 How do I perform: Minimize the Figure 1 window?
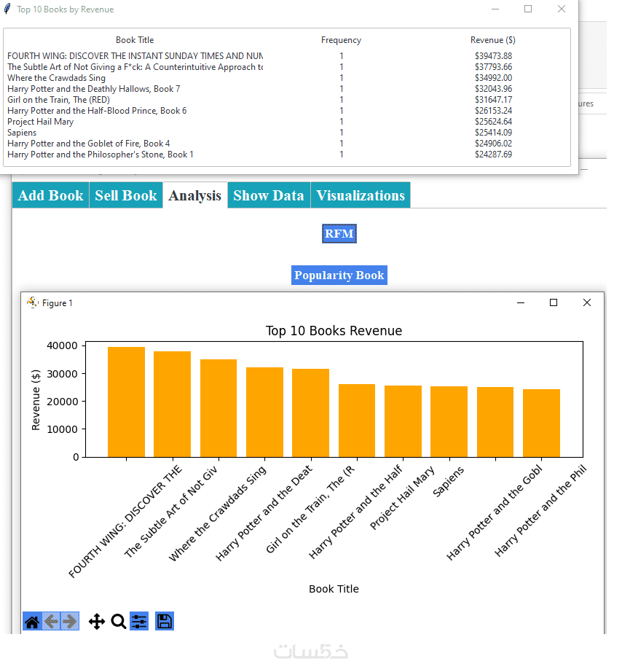point(521,302)
